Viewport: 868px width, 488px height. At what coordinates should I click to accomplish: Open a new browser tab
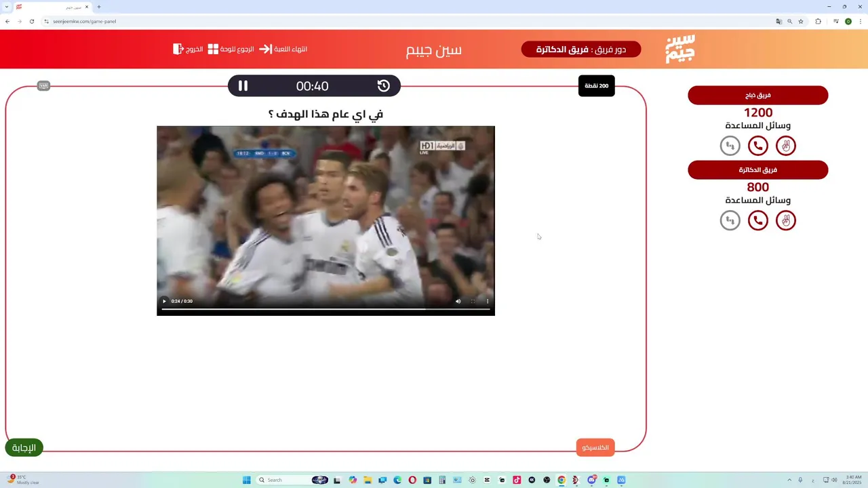point(99,7)
